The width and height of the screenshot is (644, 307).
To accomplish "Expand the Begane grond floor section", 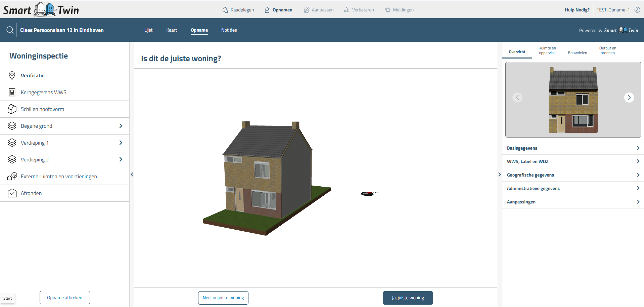I will pyautogui.click(x=121, y=126).
